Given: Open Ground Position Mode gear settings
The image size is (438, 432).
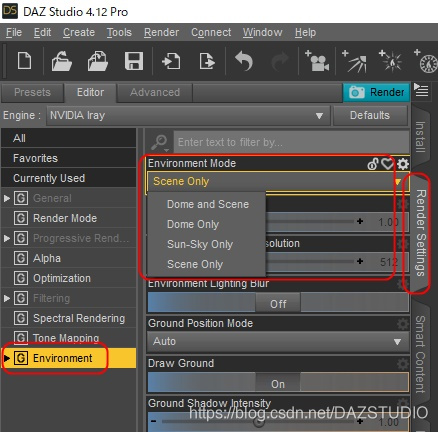Looking at the screenshot, I should [403, 323].
